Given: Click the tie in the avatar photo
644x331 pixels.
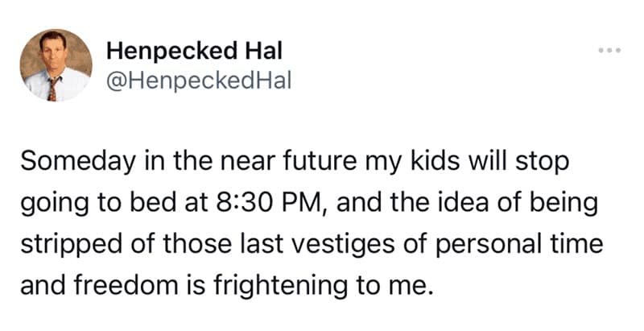Looking at the screenshot, I should (54, 87).
